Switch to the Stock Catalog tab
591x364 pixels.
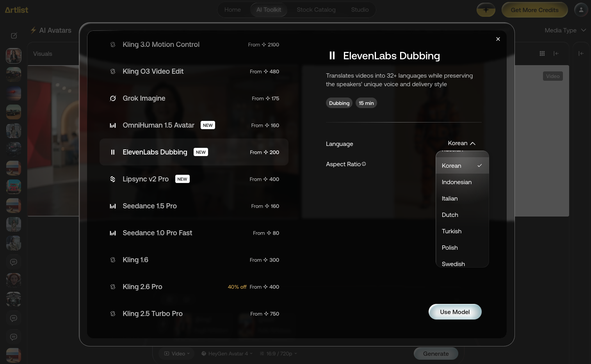coord(316,10)
